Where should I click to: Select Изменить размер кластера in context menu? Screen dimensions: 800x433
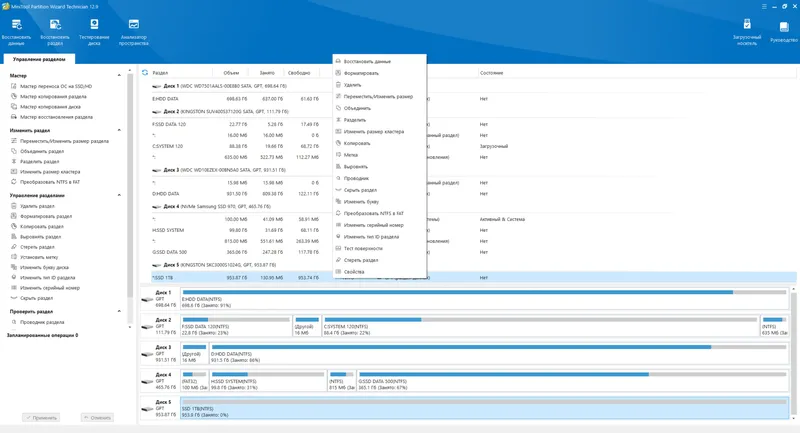(x=380, y=132)
